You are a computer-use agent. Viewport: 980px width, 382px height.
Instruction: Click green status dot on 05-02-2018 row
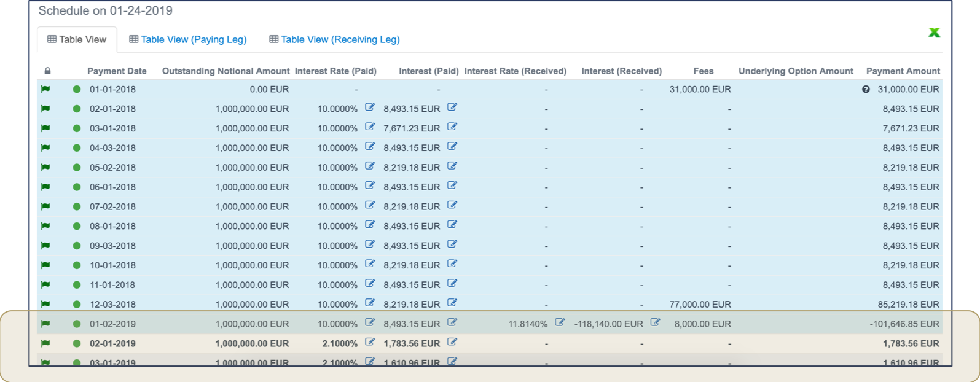77,168
